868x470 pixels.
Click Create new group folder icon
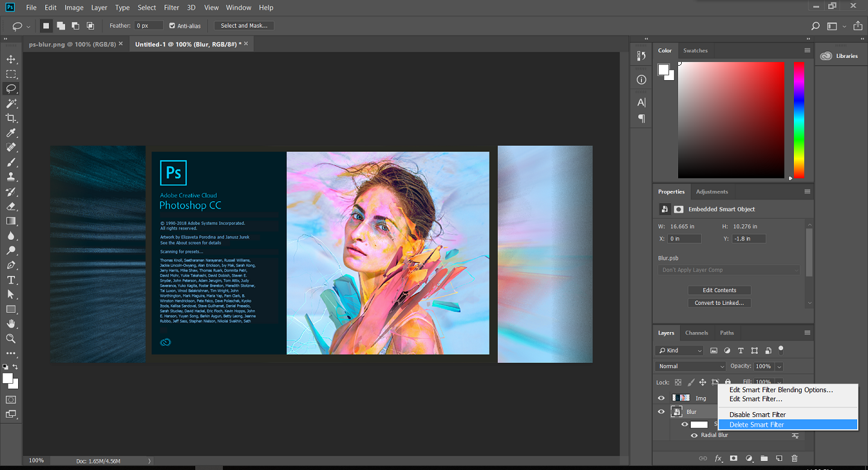tap(764, 459)
